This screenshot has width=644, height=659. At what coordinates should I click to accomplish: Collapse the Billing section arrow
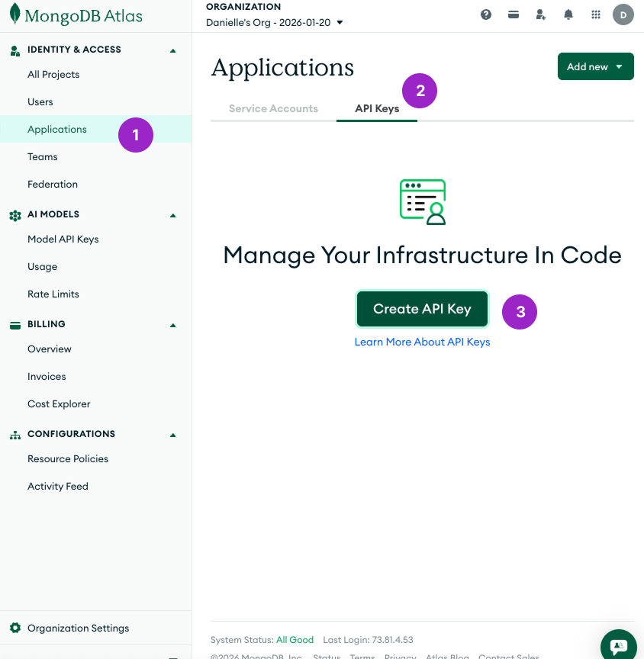pos(172,325)
